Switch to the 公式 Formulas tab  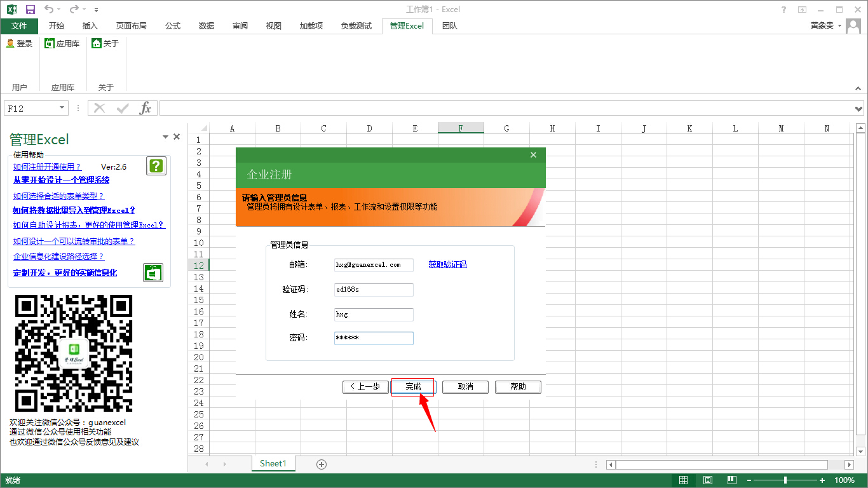coord(173,26)
